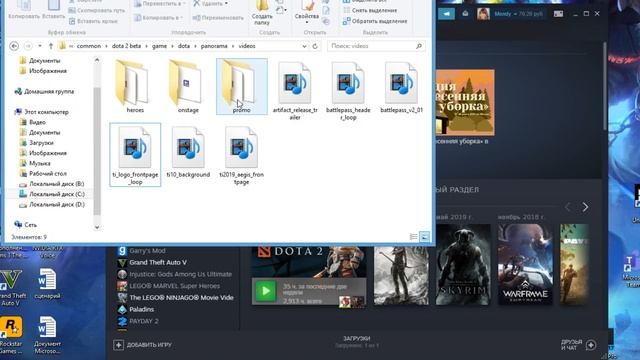Open Tomb Raider game thumbnail in Steam
The image size is (640, 360).
click(401, 276)
